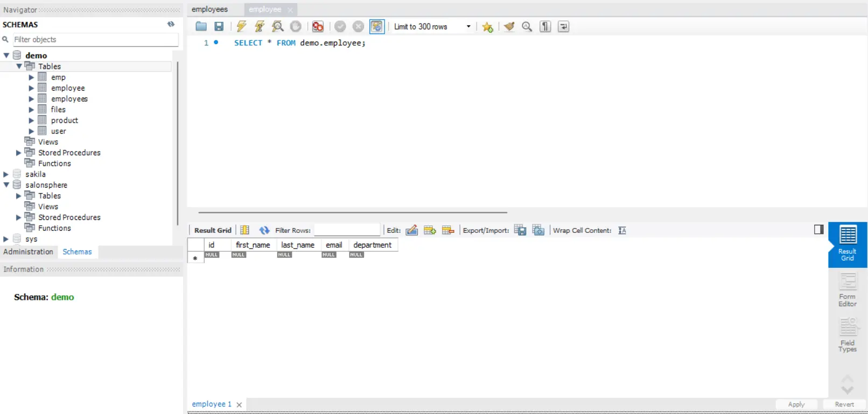Open the Form Editor view
868x414 pixels.
[x=848, y=289]
